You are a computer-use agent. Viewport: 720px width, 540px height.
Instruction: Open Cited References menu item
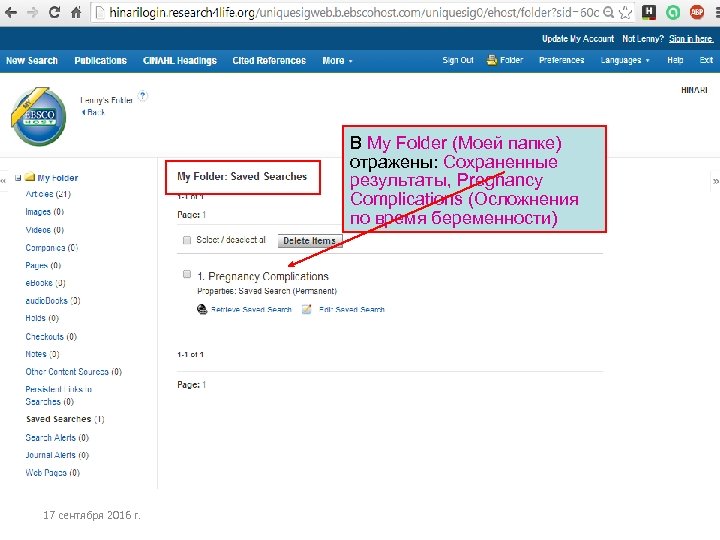click(x=269, y=61)
